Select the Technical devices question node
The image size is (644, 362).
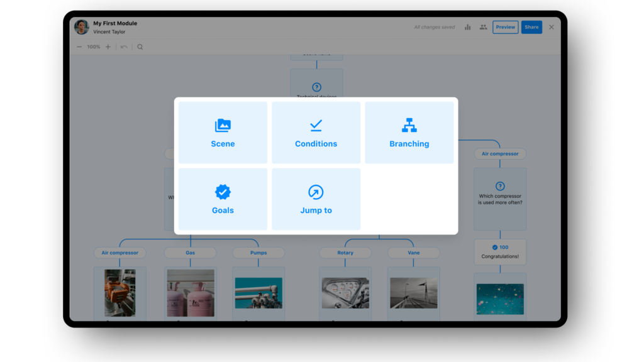coord(316,84)
